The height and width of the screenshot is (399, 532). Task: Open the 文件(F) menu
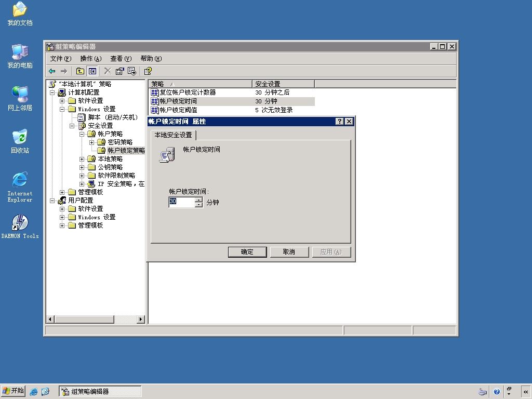point(61,59)
